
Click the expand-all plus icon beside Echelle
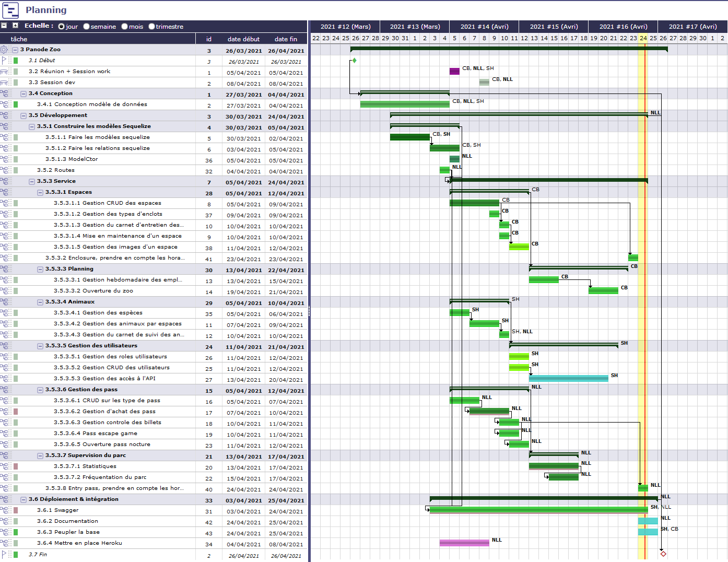point(16,25)
